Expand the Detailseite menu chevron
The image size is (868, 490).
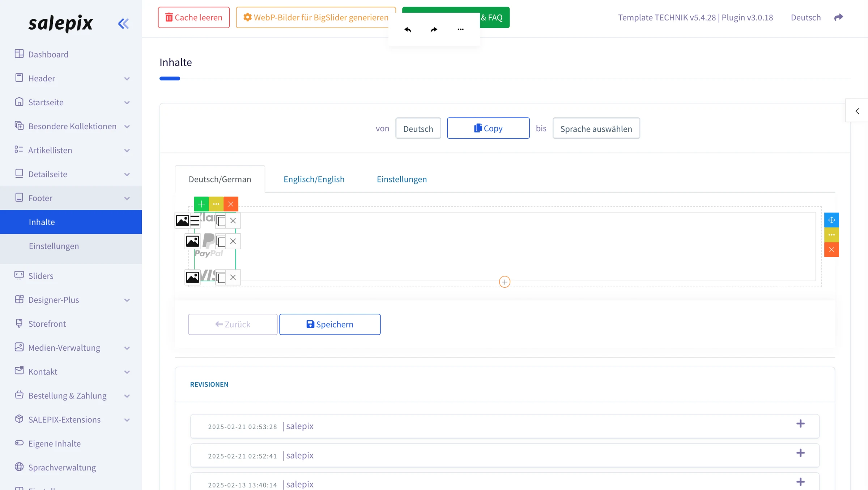[x=127, y=174]
